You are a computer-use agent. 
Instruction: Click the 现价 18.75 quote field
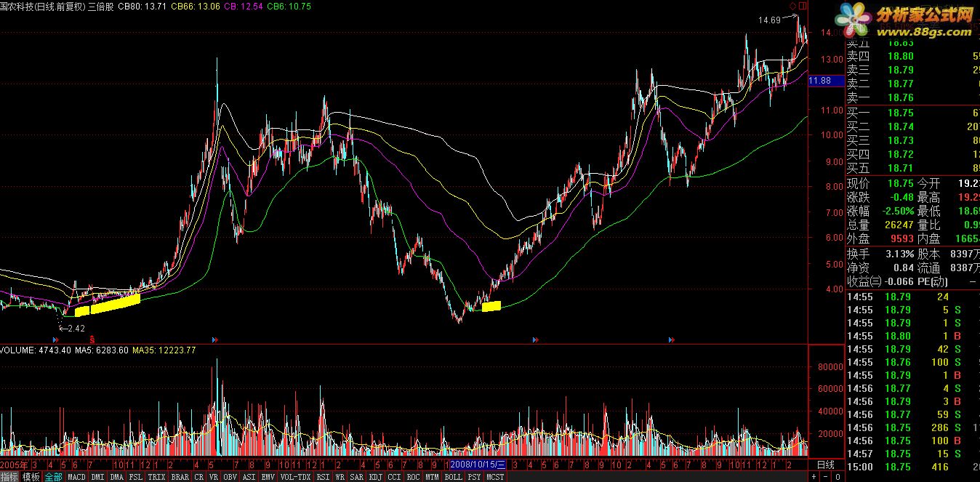pyautogui.click(x=880, y=184)
